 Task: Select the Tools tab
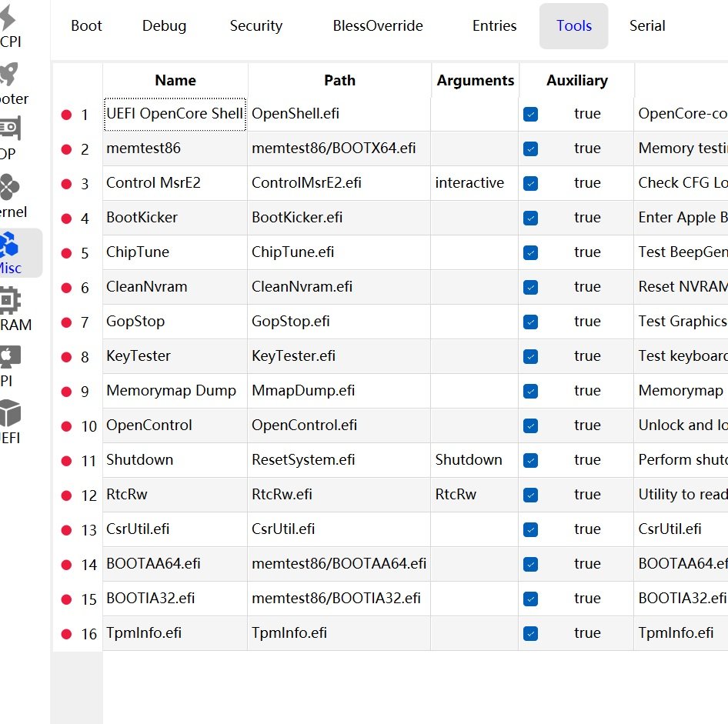click(574, 26)
